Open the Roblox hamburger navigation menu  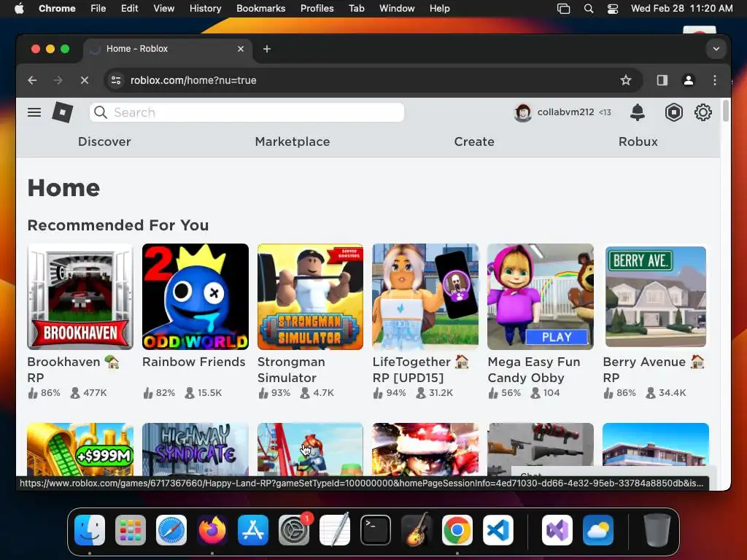pos(34,112)
